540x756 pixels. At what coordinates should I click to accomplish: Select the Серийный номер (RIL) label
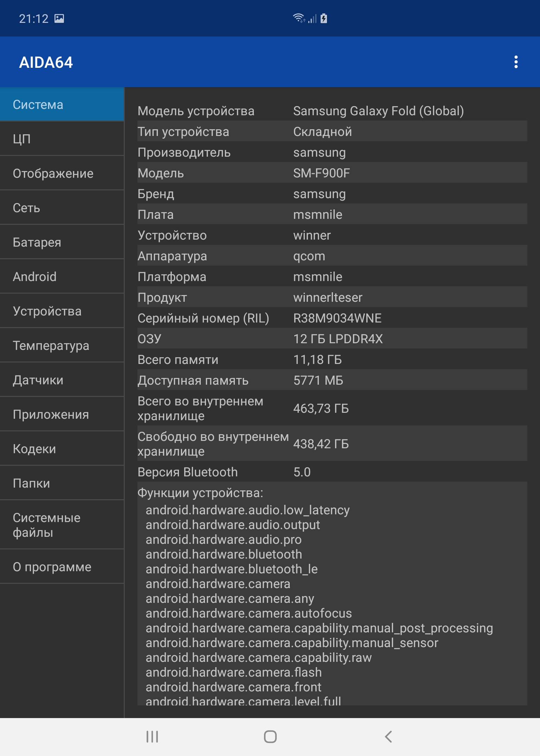click(x=203, y=318)
